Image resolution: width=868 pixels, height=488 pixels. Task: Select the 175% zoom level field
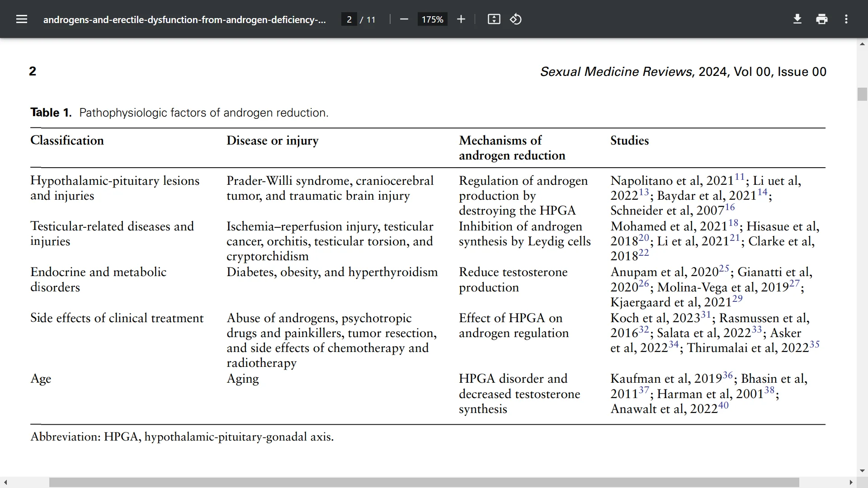pos(432,19)
